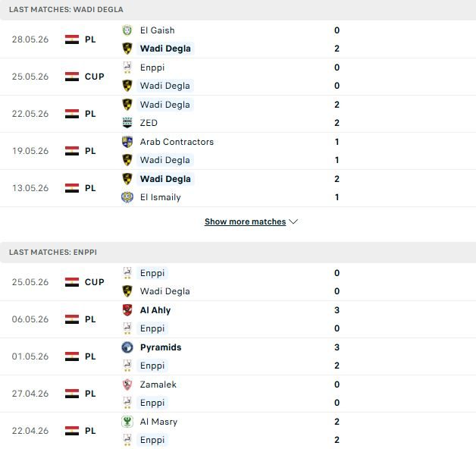Select the Pyramids team name
Screen dimensions: 476x449
[x=161, y=347]
